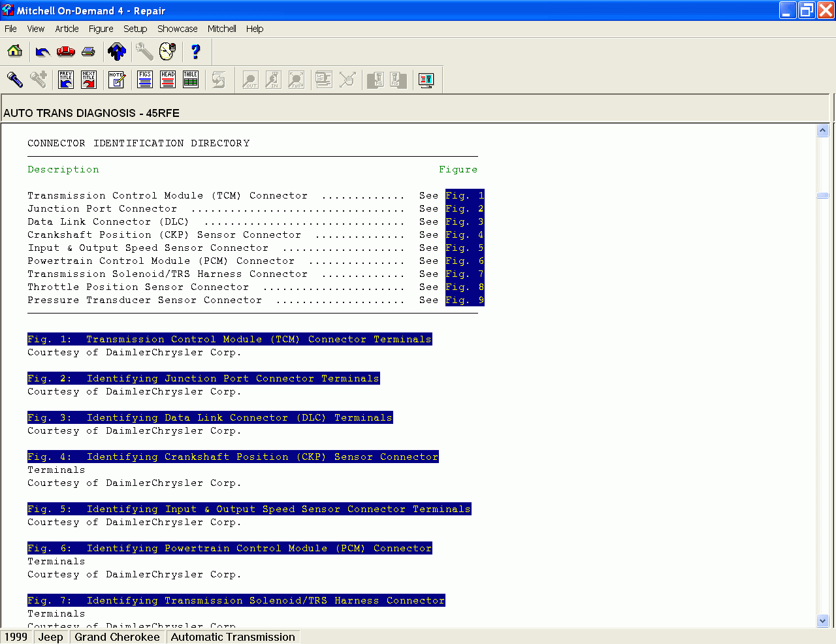Screen dimensions: 836x644
Task: Open the File menu
Action: pyautogui.click(x=10, y=29)
